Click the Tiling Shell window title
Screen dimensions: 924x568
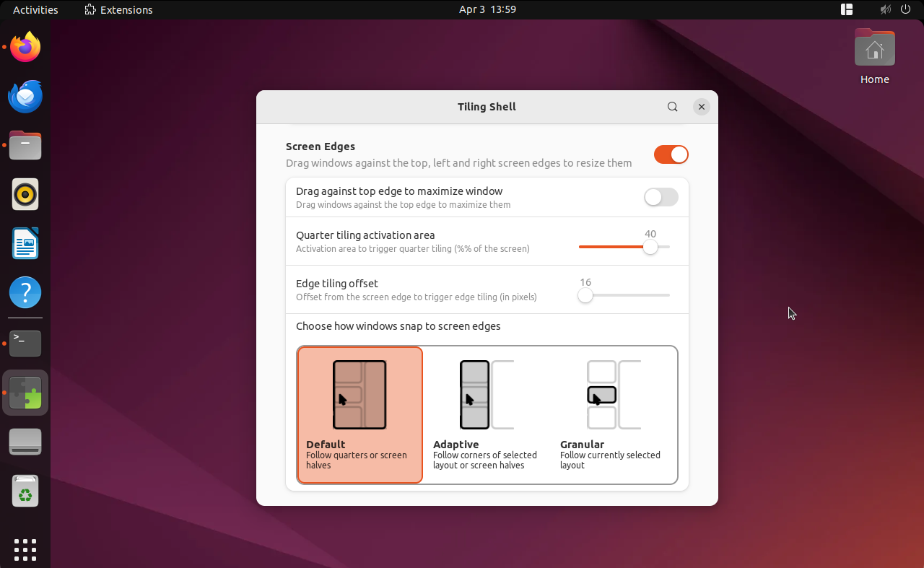pyautogui.click(x=487, y=107)
